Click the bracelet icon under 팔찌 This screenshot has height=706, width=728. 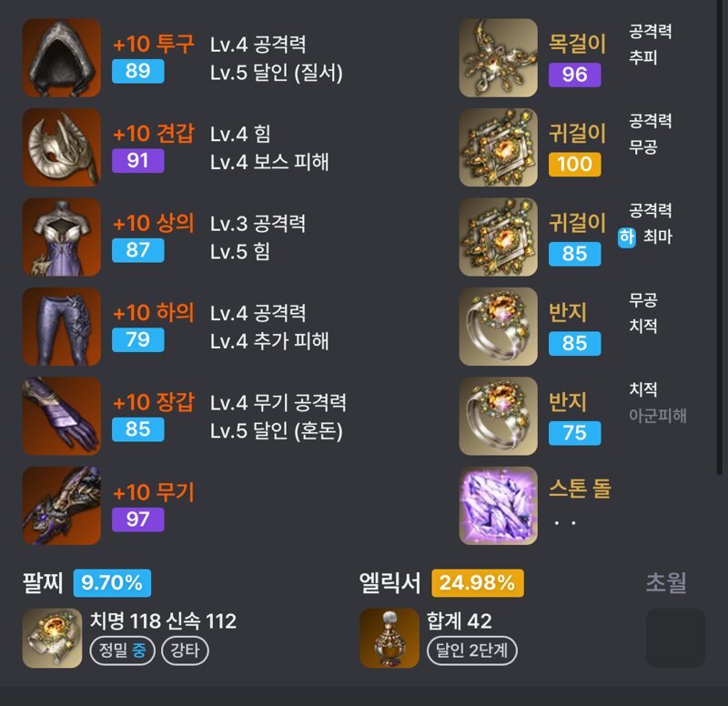52,639
